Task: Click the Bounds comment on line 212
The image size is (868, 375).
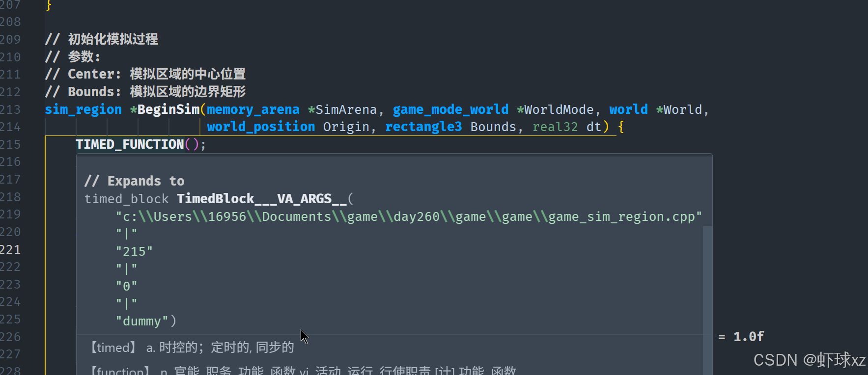Action: tap(145, 92)
